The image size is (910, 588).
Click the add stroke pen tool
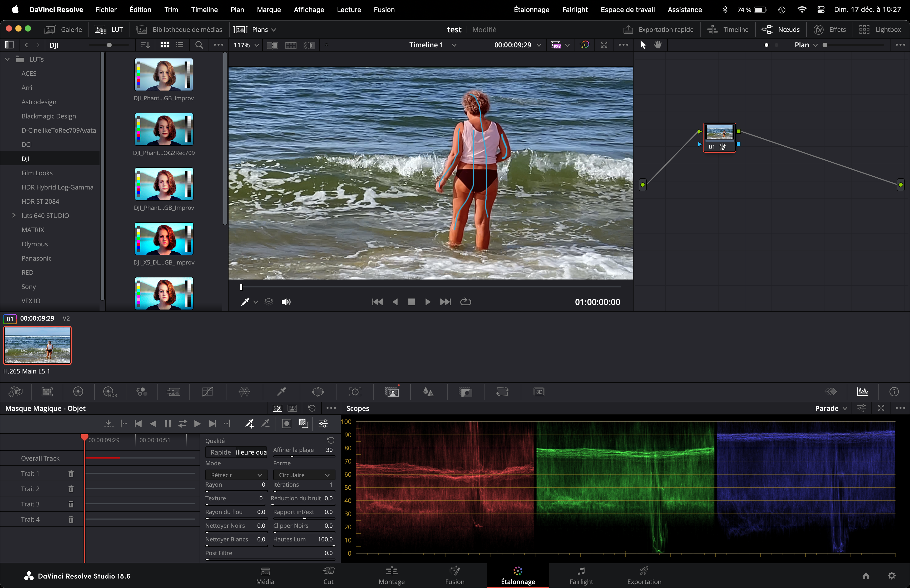point(250,423)
